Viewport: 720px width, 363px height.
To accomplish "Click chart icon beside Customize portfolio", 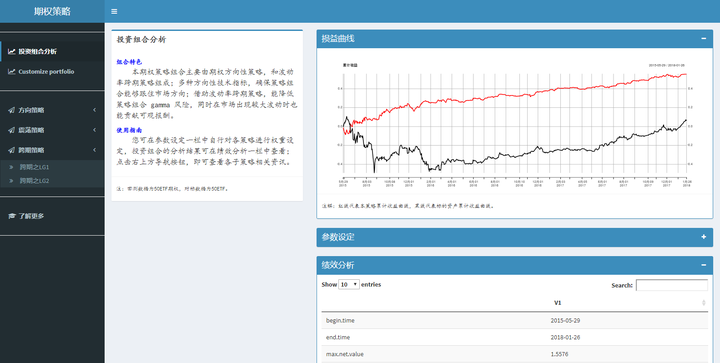I will click(12, 72).
